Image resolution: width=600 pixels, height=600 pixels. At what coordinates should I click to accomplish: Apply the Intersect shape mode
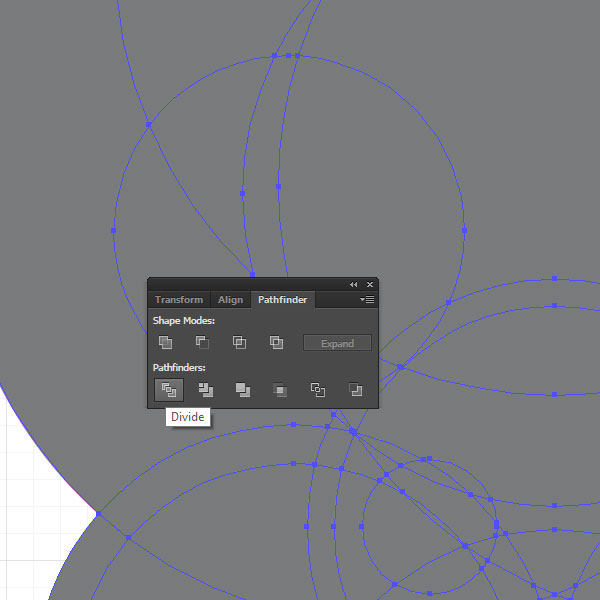coord(239,342)
